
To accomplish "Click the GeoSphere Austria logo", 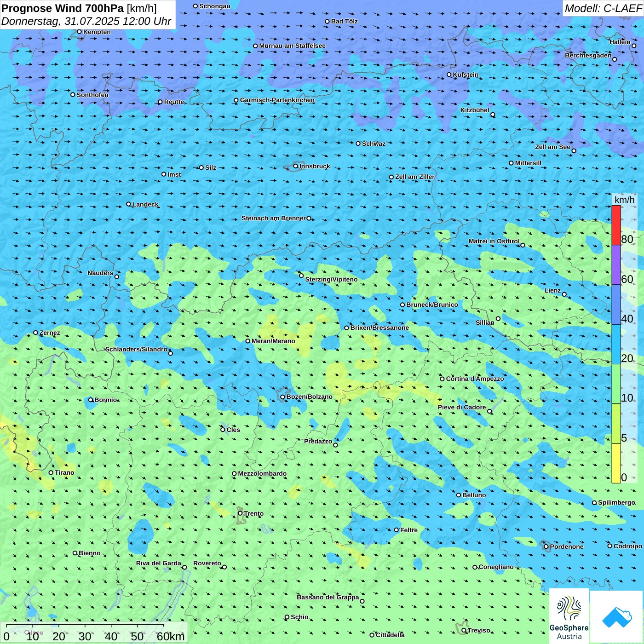I will [569, 616].
